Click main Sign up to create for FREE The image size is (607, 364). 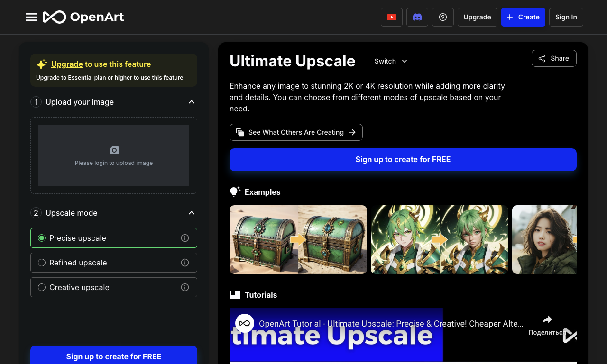coord(403,160)
